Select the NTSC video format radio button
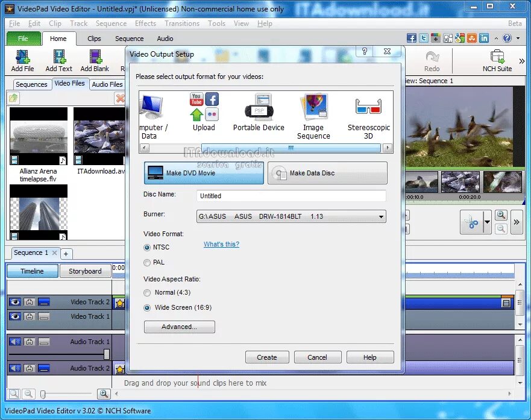Viewport: 531px width, 420px height. point(147,248)
